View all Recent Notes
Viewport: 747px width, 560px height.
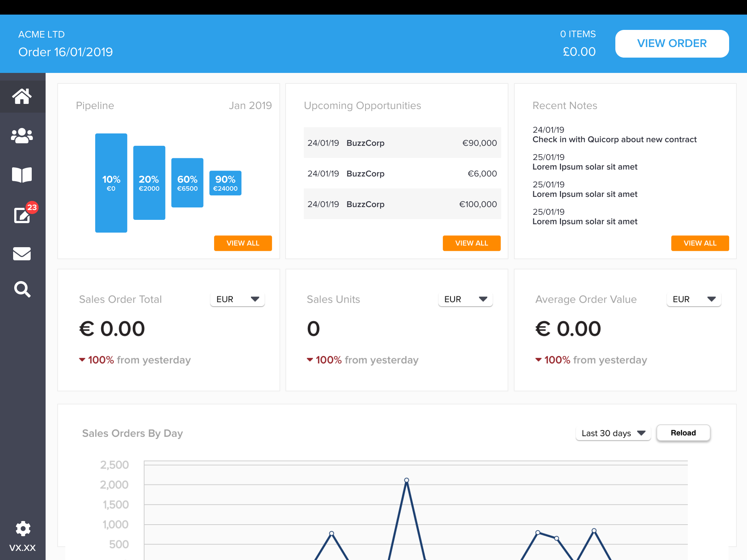(700, 243)
